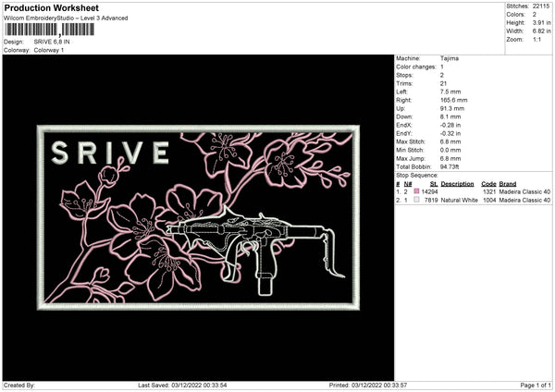Viewport: 555px width, 392px height.
Task: Select stop sequence row 1 stitch count 14294
Action: coord(429,191)
